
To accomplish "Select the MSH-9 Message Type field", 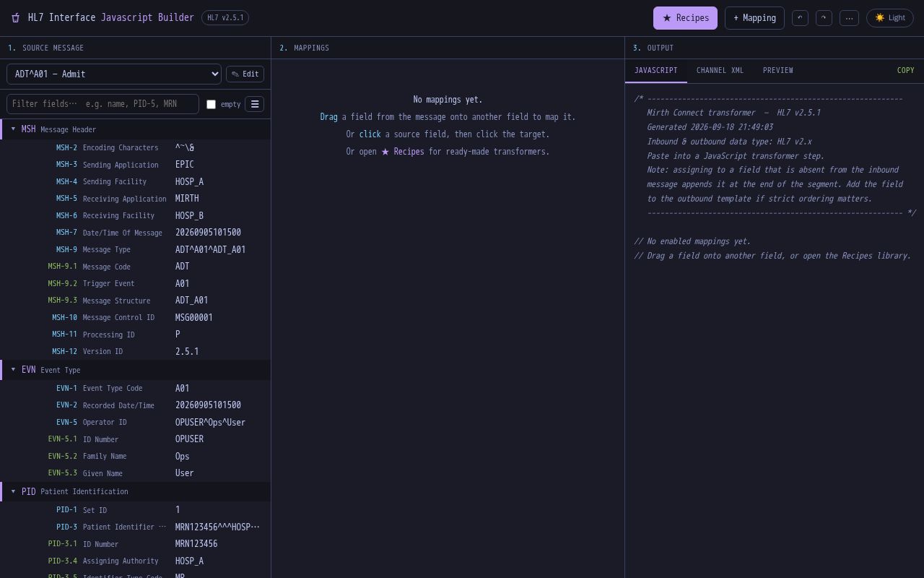I will 135,249.
